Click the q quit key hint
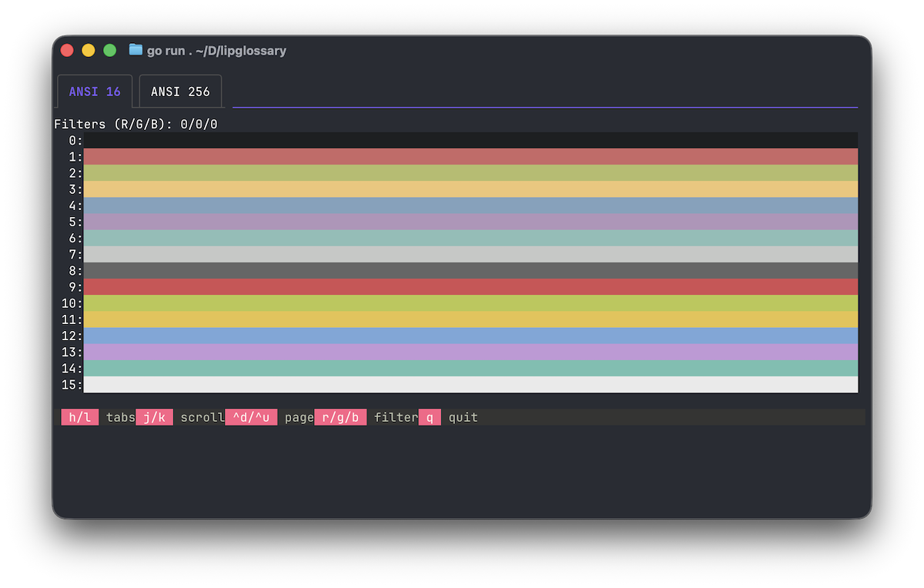This screenshot has height=588, width=924. pos(430,417)
